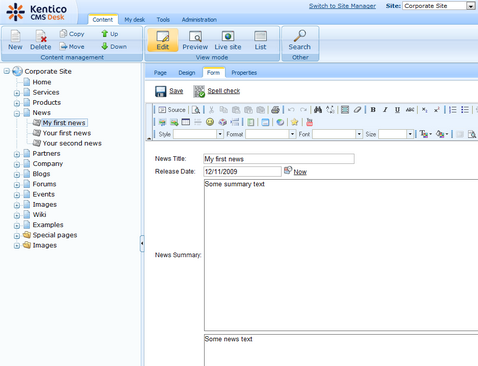
Task: Click the Now link beside Release Date
Action: 300,172
